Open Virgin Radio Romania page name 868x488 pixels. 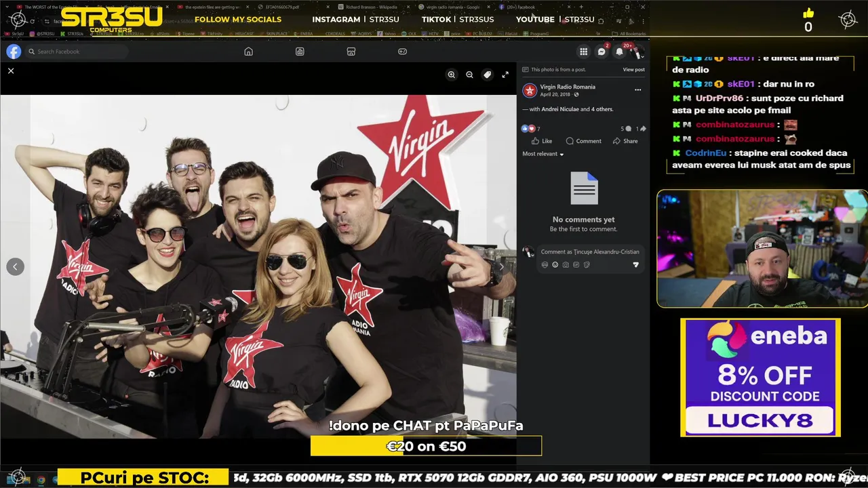tap(568, 87)
